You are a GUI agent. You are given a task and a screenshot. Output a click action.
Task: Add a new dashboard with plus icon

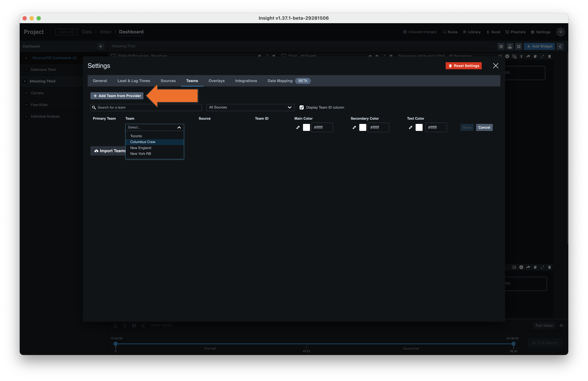click(x=101, y=46)
